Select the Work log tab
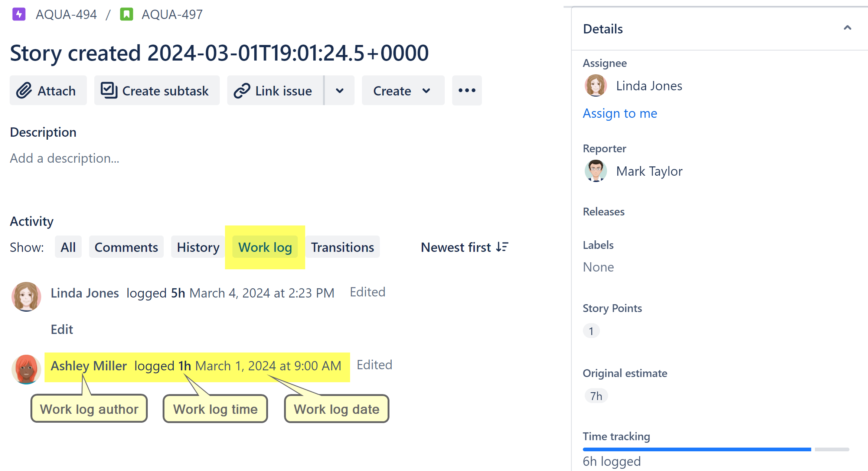This screenshot has width=868, height=471. pos(265,247)
